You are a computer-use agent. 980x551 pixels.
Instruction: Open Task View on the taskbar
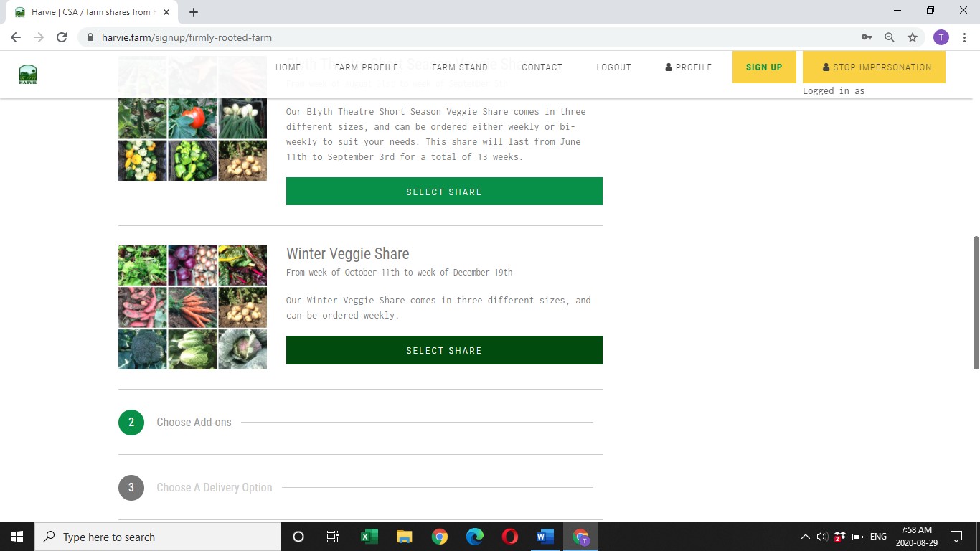333,537
